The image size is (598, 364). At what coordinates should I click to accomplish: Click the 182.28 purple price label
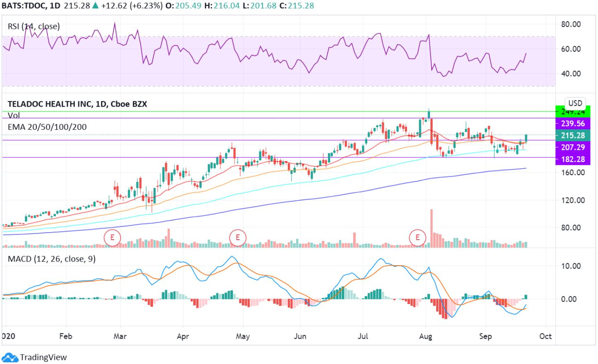tap(573, 159)
